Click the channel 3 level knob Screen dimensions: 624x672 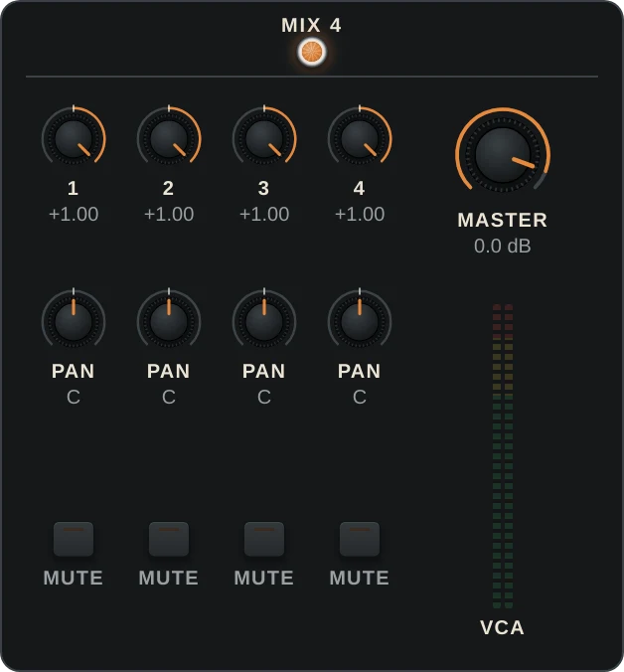tap(264, 138)
